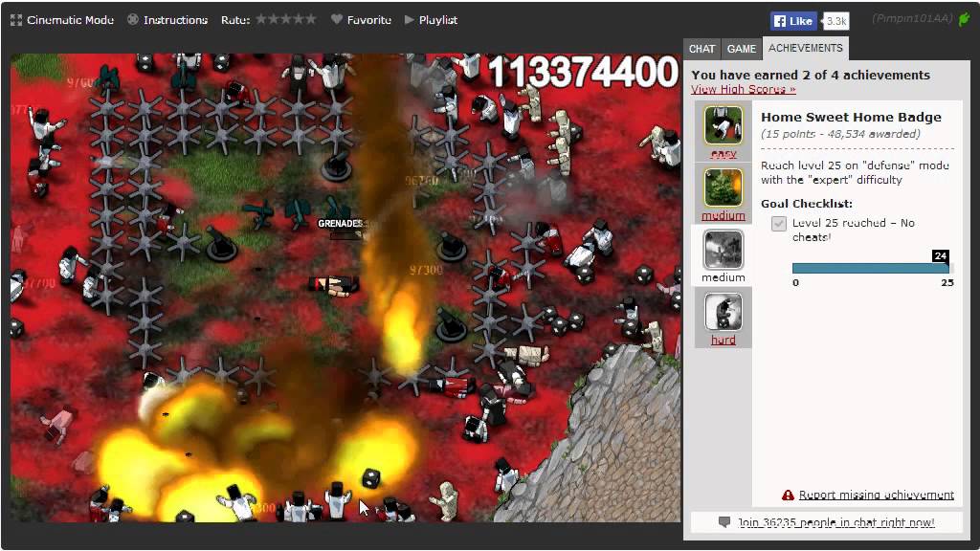The image size is (980, 551).
Task: Rate the game one star
Action: (262, 19)
